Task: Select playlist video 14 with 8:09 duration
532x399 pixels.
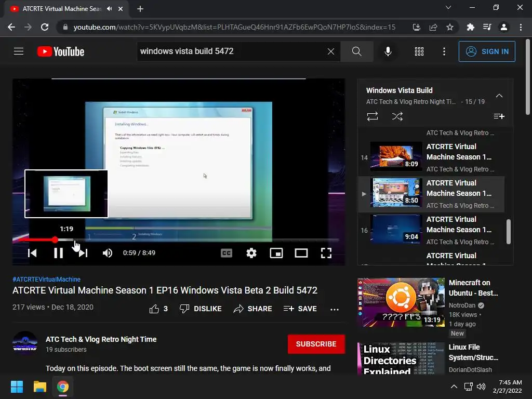Action: (x=431, y=158)
